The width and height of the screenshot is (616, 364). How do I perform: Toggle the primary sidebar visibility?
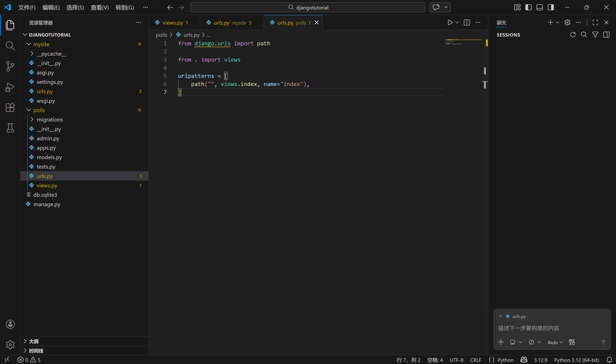click(528, 7)
